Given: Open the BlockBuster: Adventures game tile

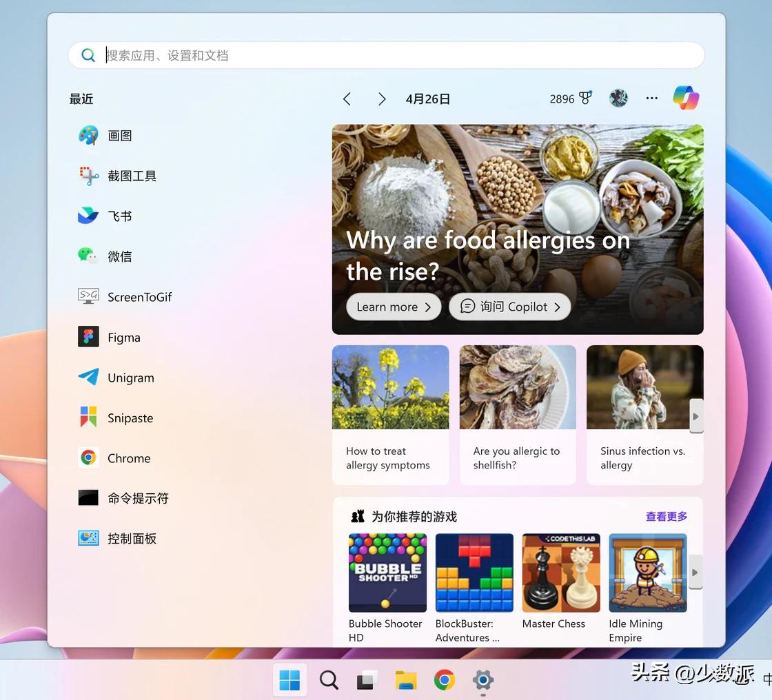Looking at the screenshot, I should click(474, 588).
